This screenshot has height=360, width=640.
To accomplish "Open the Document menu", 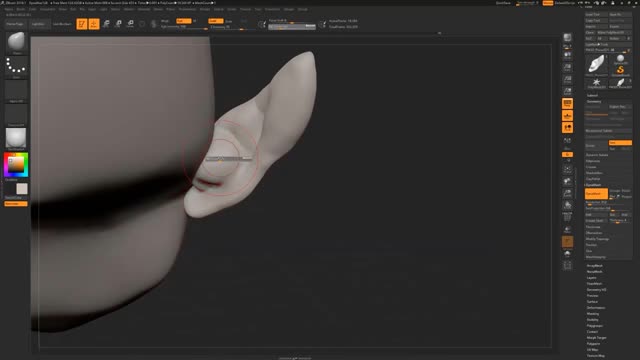I will point(47,9).
